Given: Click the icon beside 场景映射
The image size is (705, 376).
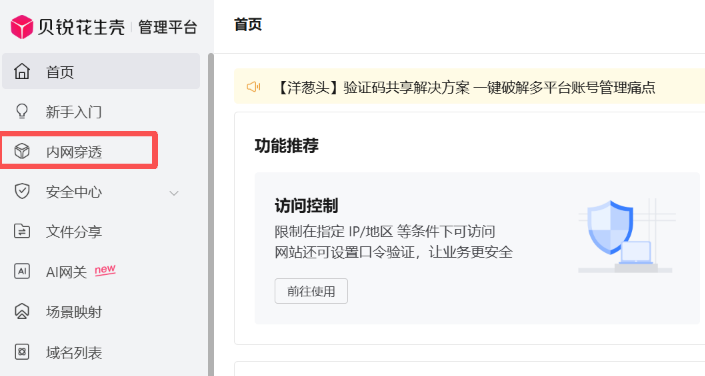Looking at the screenshot, I should [x=22, y=311].
